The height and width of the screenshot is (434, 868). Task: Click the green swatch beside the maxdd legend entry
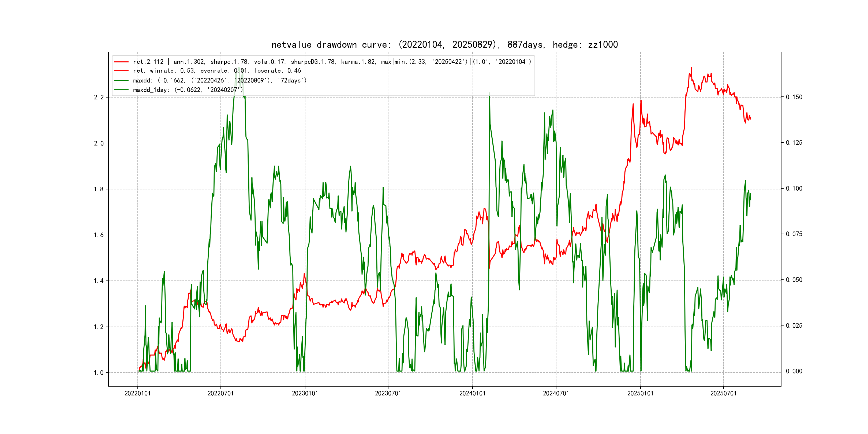121,81
